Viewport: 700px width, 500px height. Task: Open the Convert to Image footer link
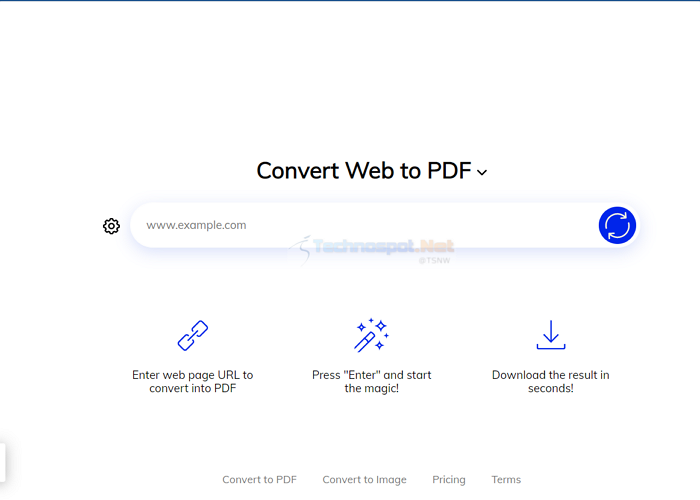click(x=364, y=479)
